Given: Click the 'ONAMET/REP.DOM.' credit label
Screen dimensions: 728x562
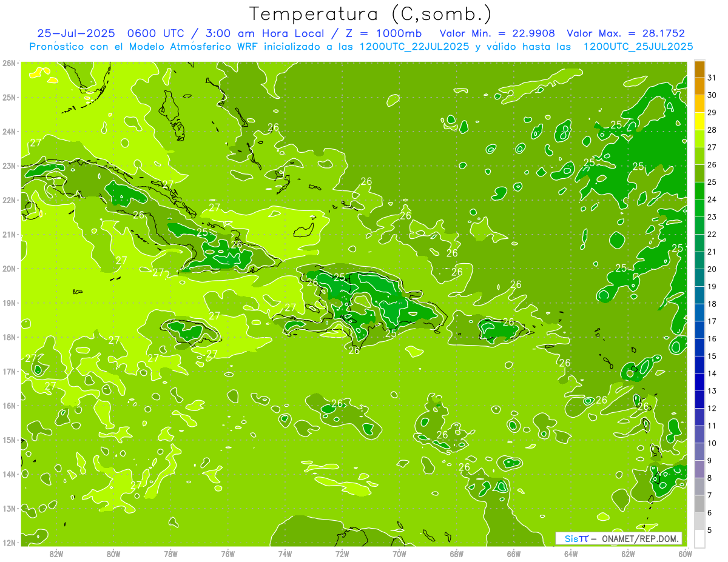Looking at the screenshot, I should [x=641, y=538].
